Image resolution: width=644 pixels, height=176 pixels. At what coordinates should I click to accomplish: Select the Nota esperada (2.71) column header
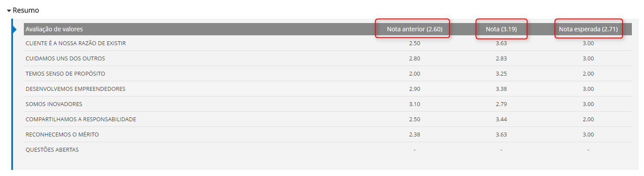(588, 29)
